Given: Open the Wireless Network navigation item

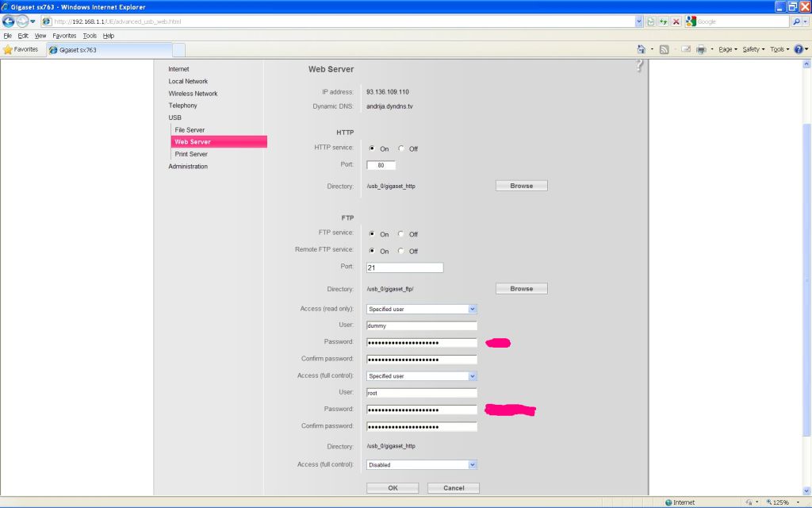Looking at the screenshot, I should click(x=193, y=94).
